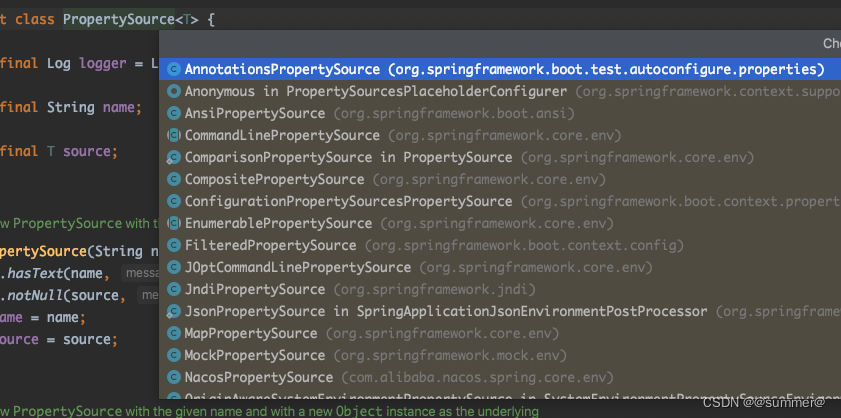841x418 pixels.
Task: Click package text org.springframework.boot.ansi
Action: point(454,114)
